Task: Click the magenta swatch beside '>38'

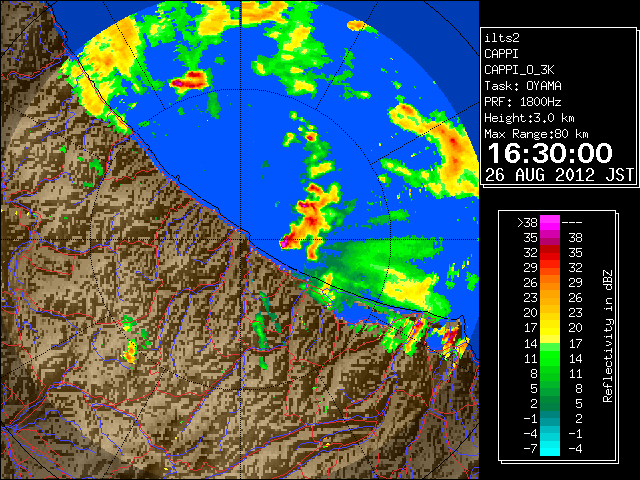Action: tap(550, 223)
